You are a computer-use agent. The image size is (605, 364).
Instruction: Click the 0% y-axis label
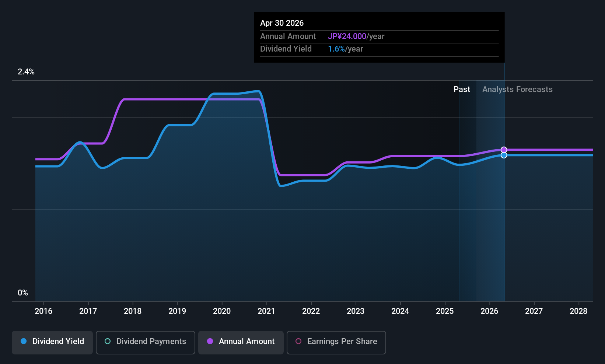point(23,293)
